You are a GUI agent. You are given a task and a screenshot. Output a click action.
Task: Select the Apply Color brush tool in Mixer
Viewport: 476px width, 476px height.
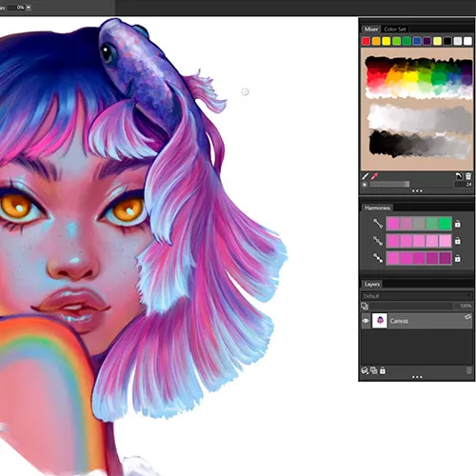[x=366, y=176]
